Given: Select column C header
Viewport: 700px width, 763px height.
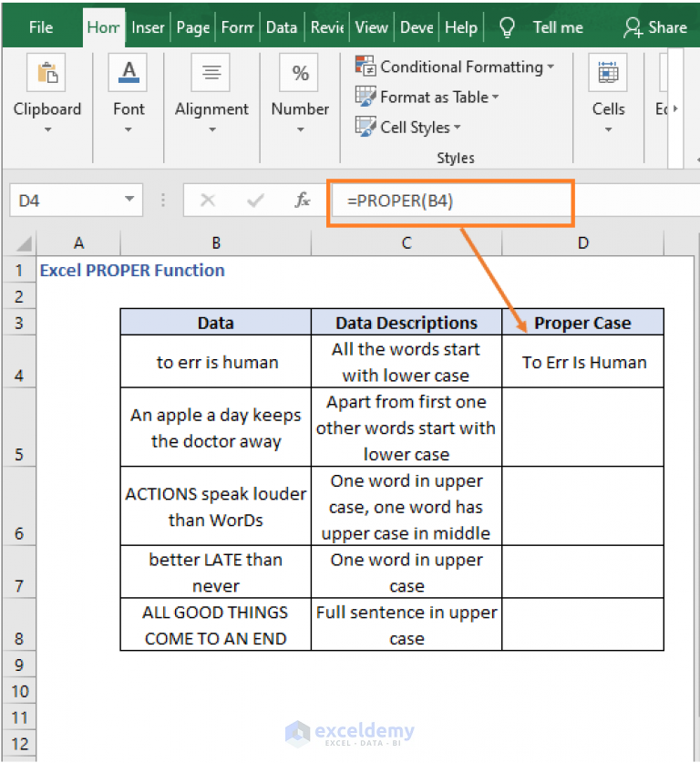Looking at the screenshot, I should pyautogui.click(x=407, y=242).
